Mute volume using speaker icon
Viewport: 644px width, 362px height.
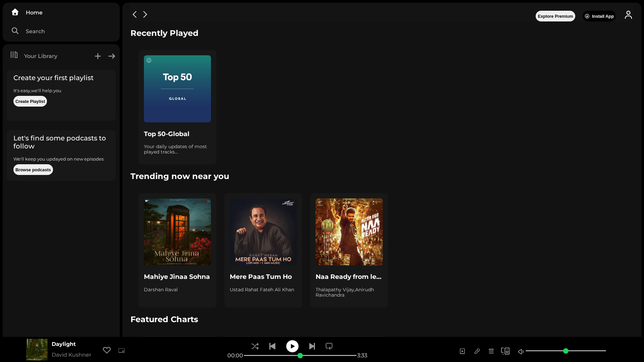(521, 352)
